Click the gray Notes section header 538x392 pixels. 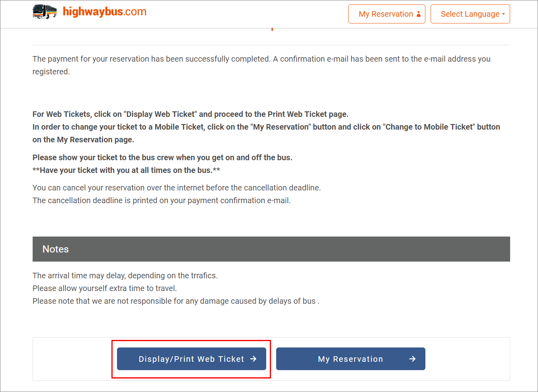(271, 249)
